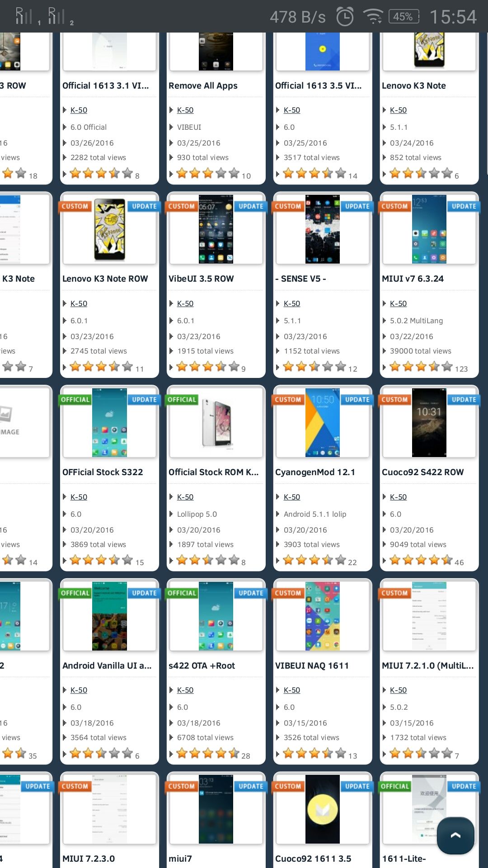Click the OFFICIAL badge on 1611-Lite- card
The image size is (488, 868).
coord(395,786)
